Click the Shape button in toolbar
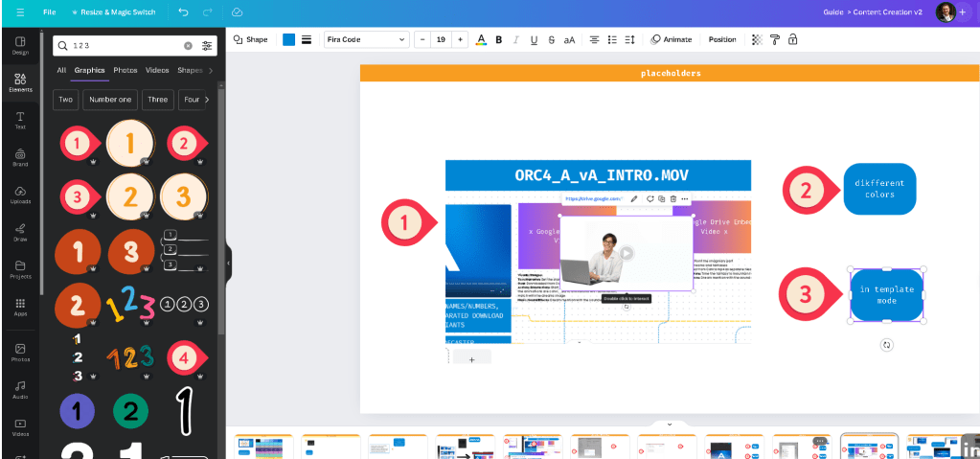980x459 pixels. pos(251,39)
